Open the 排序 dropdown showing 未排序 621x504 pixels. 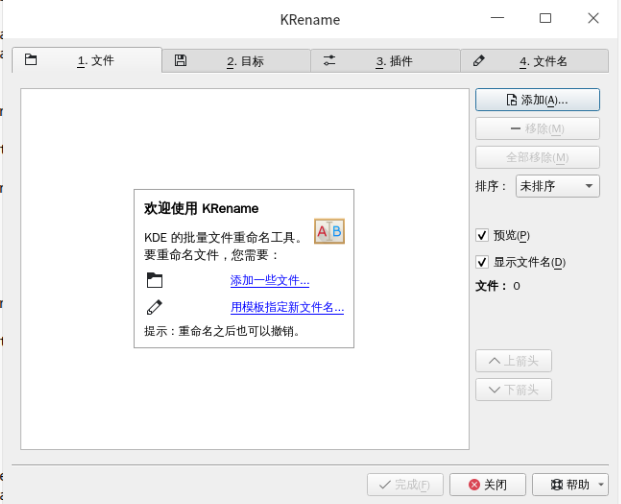coord(557,186)
